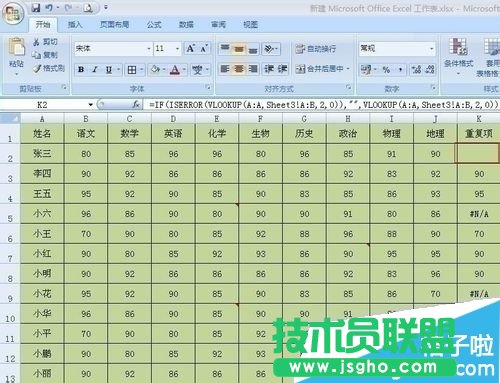Click the phonetic guide (文) icon
The image size is (500, 383).
197,69
